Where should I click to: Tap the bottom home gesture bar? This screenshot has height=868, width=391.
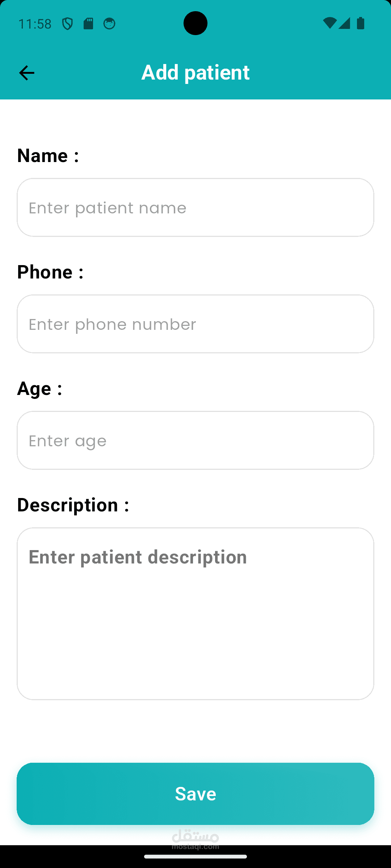pos(195,856)
